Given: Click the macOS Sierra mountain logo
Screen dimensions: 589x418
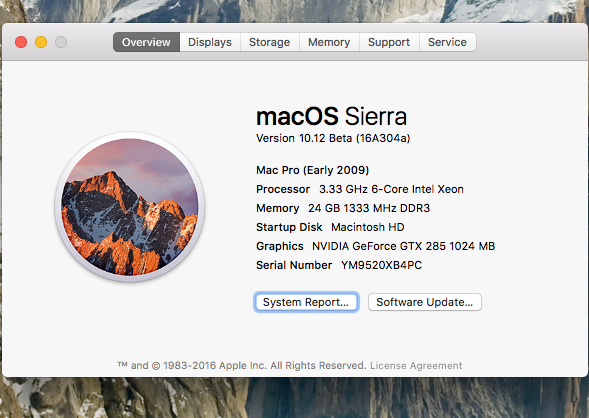Looking at the screenshot, I should [x=130, y=207].
